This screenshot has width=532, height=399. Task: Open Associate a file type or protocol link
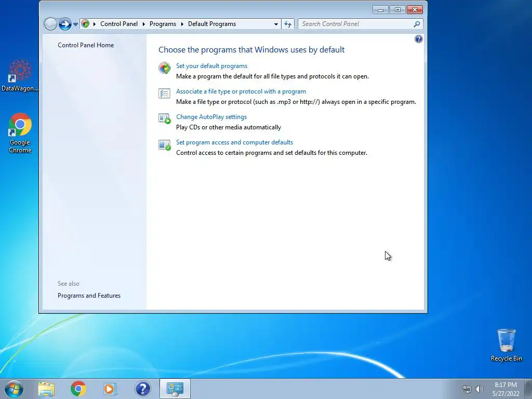(x=241, y=91)
